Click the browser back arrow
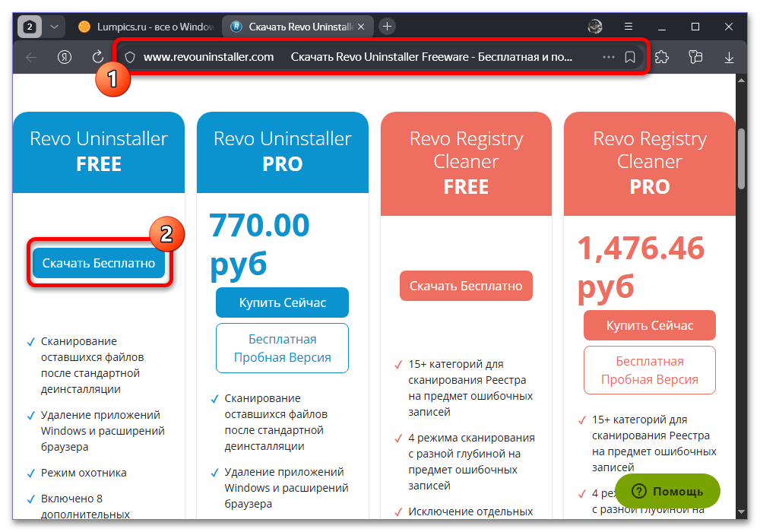This screenshot has height=532, width=760. point(31,57)
